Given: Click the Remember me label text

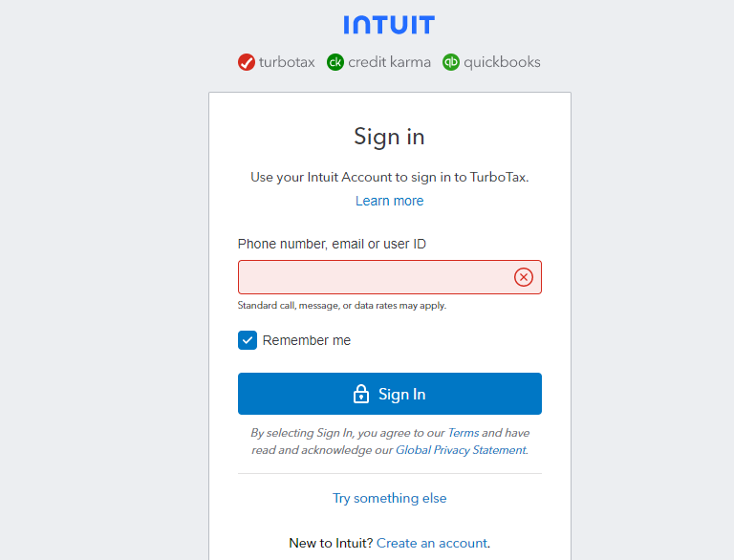Looking at the screenshot, I should coord(307,340).
